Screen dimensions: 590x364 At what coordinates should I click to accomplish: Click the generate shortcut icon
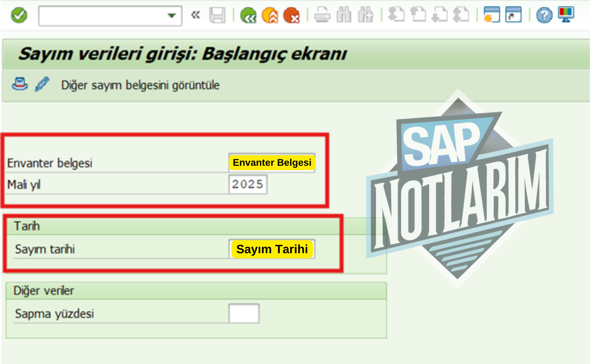point(513,15)
